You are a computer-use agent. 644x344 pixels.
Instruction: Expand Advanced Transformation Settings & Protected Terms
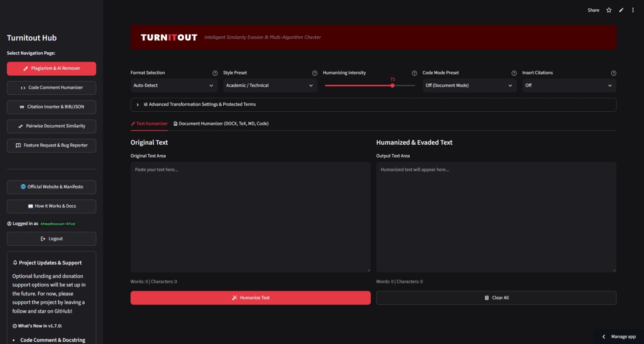click(373, 105)
